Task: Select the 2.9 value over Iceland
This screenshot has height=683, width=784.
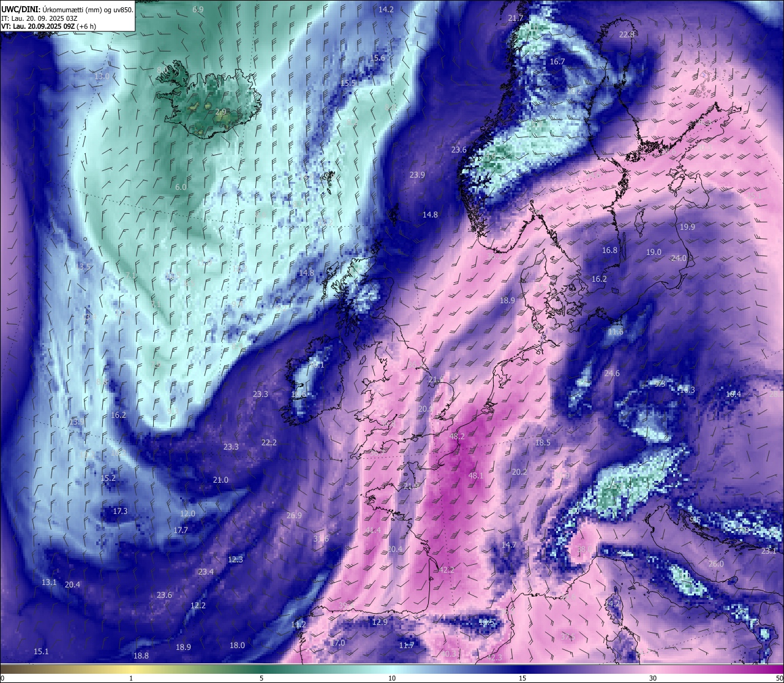Action: [x=221, y=111]
